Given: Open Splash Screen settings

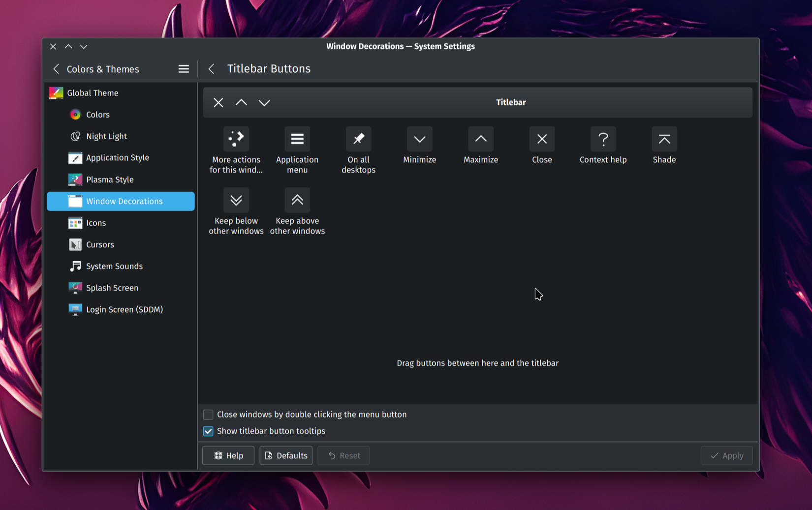Looking at the screenshot, I should point(121,288).
